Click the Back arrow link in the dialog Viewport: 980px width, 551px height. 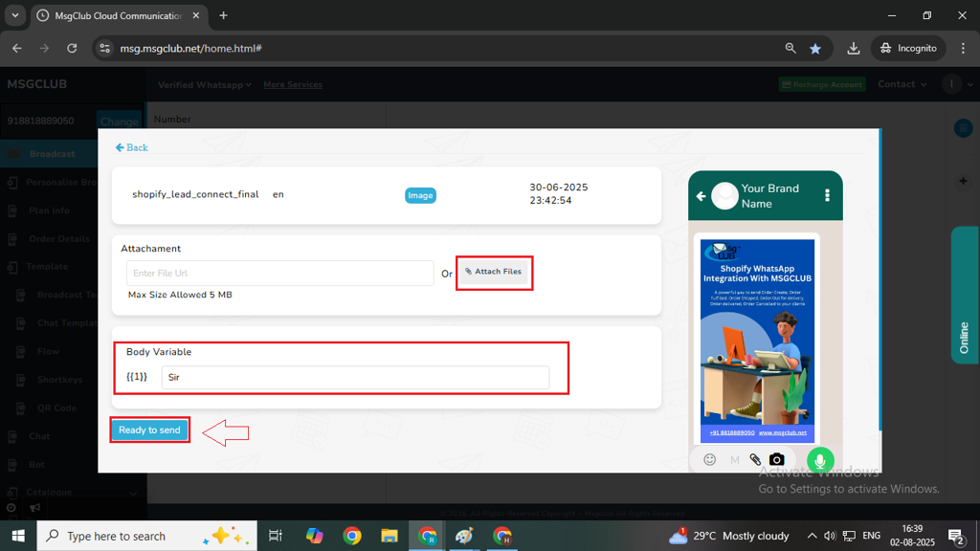(x=131, y=147)
